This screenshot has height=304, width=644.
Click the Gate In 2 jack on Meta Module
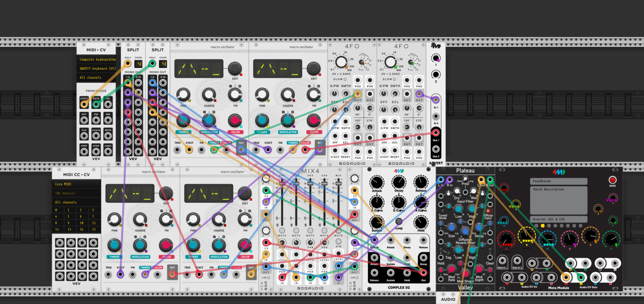518,260
